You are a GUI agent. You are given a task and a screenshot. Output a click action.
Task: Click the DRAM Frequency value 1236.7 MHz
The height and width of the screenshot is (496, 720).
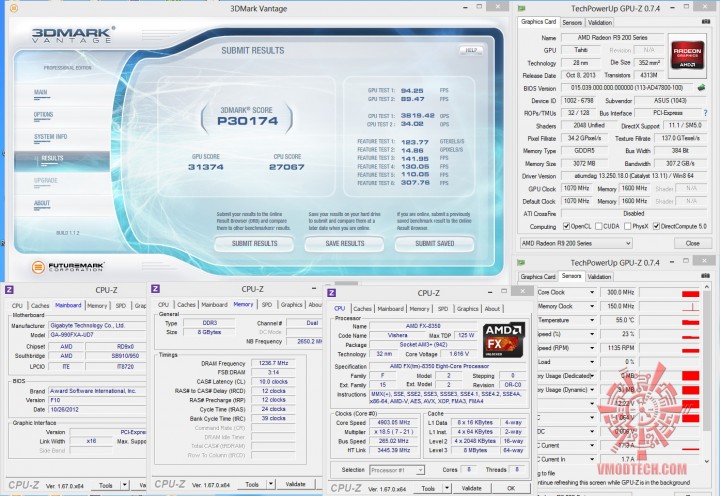tap(273, 363)
